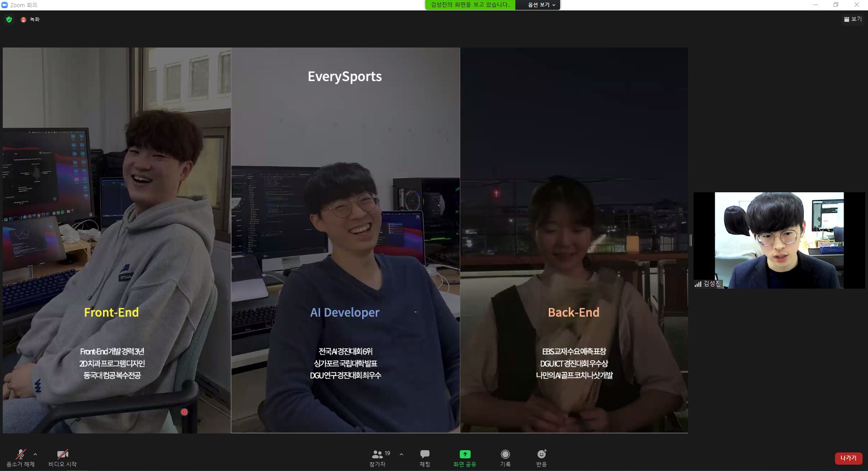Select the speaker's video thumbnail
This screenshot has width=868, height=471.
[x=779, y=240]
